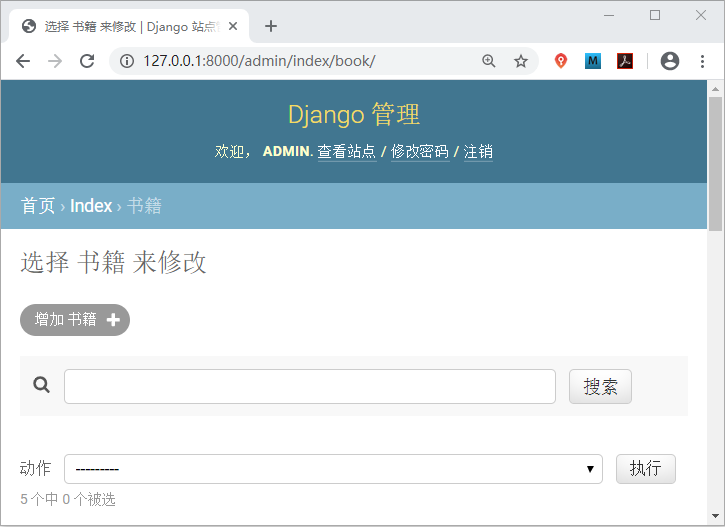Open the Chrome profile avatar

pos(670,61)
